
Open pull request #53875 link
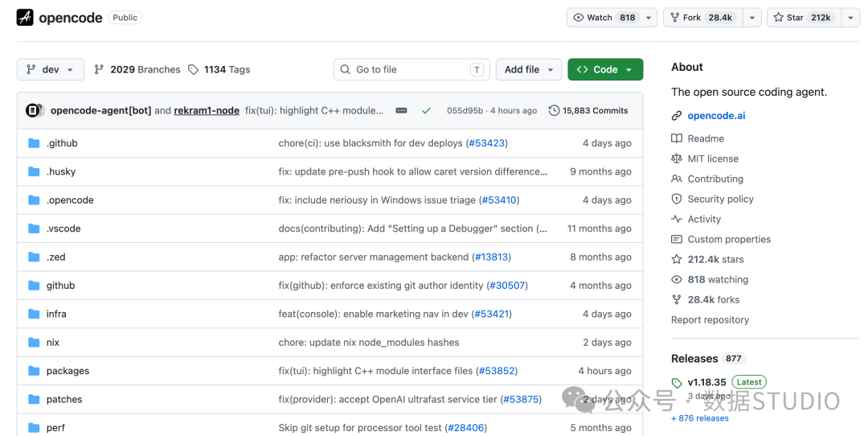point(521,400)
